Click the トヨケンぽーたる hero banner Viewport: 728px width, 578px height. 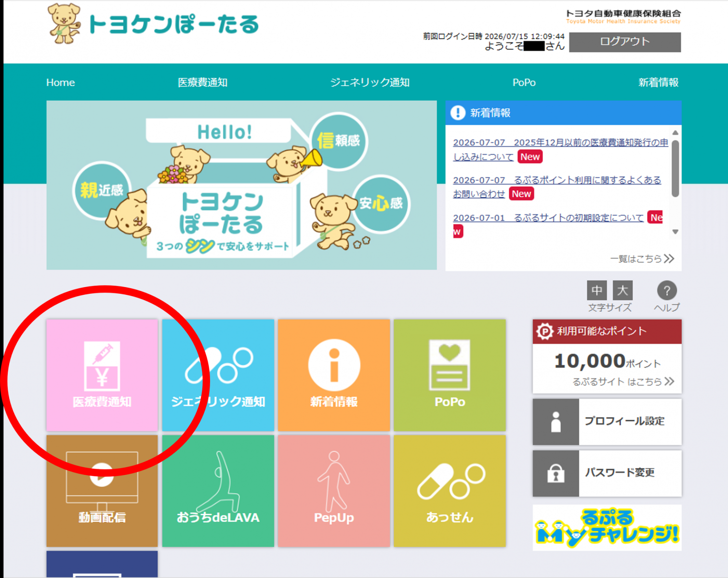click(x=242, y=185)
